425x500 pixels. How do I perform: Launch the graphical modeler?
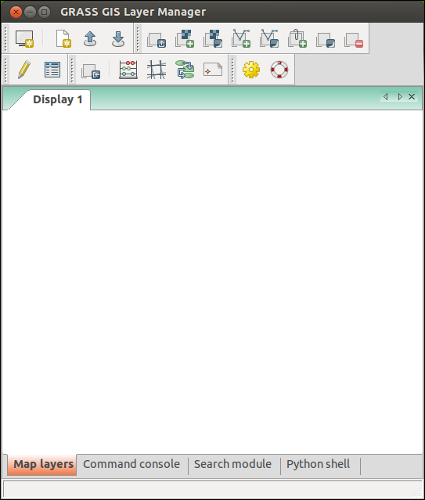point(185,70)
